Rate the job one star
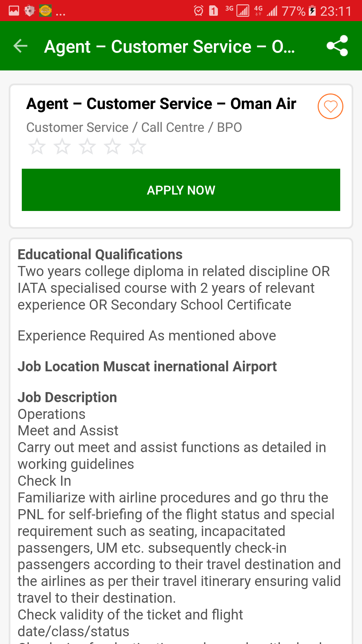The height and width of the screenshot is (644, 362). tap(37, 147)
